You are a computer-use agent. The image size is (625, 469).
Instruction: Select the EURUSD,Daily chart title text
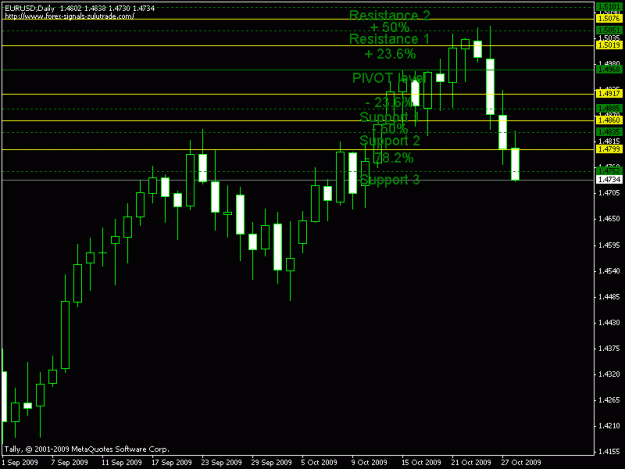tap(29, 8)
